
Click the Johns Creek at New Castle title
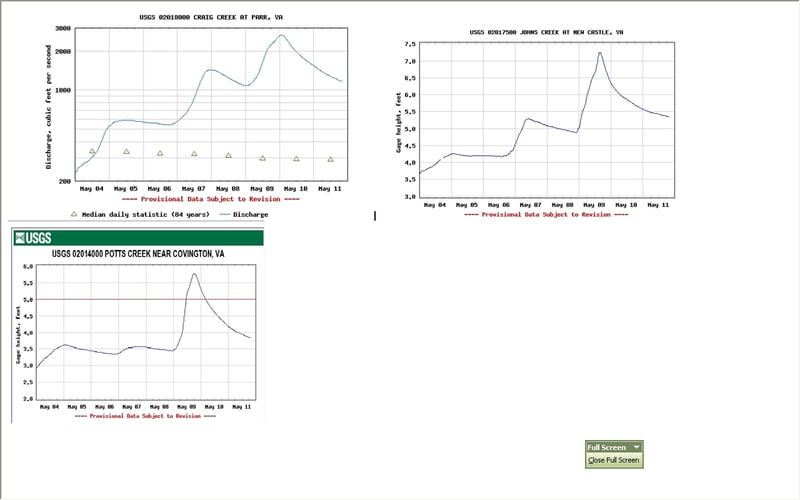546,32
